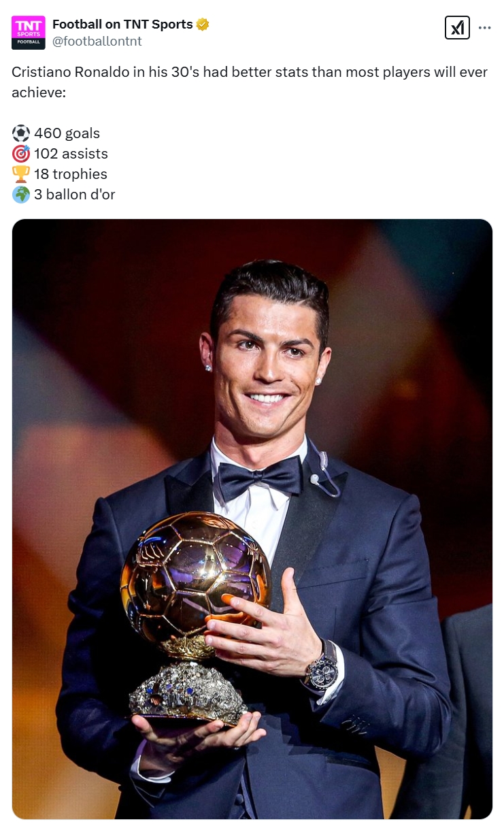This screenshot has width=504, height=824.
Task: Open the Football on TNT Sports display name
Action: 122,24
